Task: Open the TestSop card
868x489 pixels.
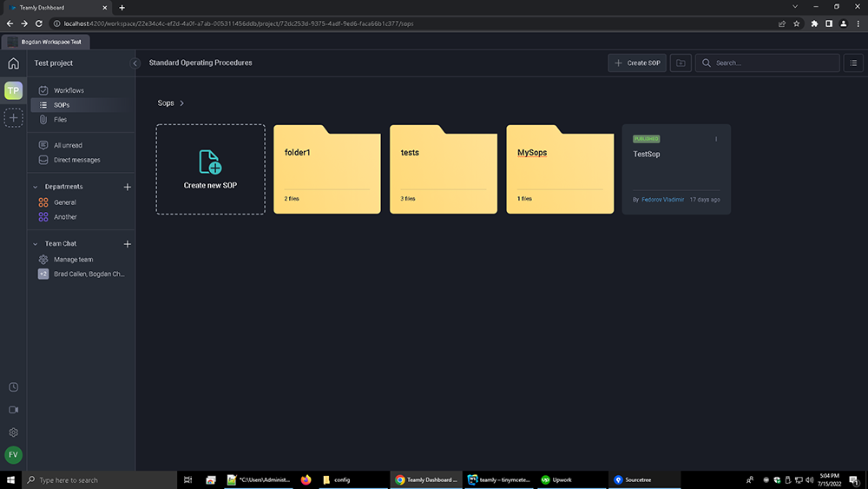Action: (x=676, y=169)
